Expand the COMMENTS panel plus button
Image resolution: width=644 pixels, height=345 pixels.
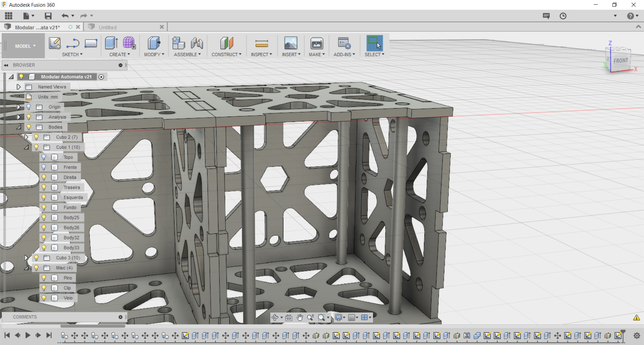[x=120, y=317]
